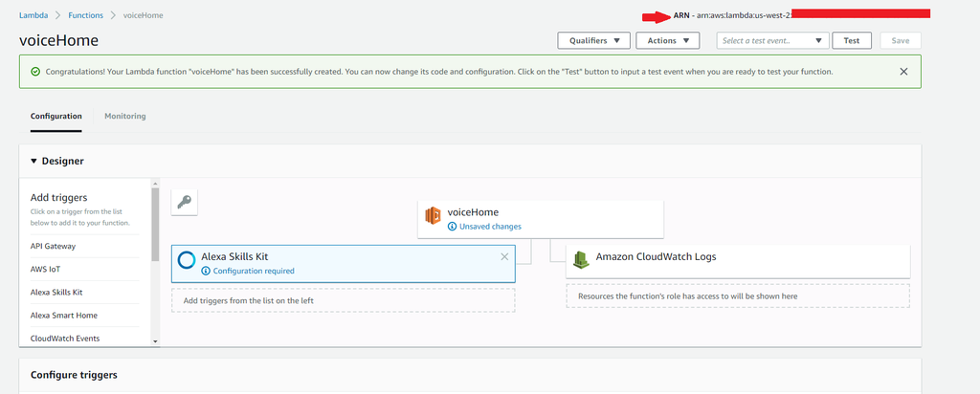Click the Test button
The image size is (980, 394).
(x=852, y=40)
